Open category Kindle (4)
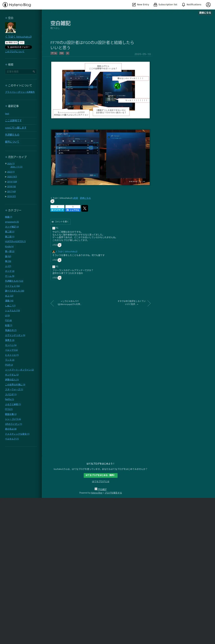The width and height of the screenshot is (215, 644). click(9, 246)
